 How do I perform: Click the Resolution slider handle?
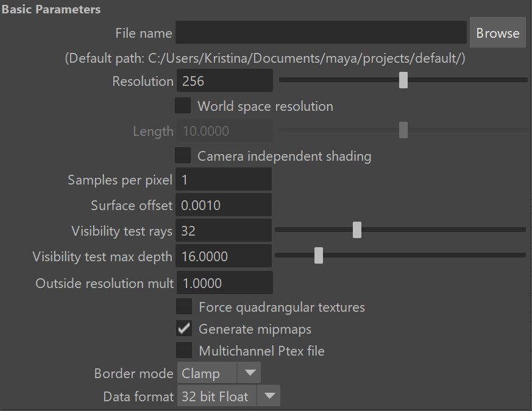point(403,80)
